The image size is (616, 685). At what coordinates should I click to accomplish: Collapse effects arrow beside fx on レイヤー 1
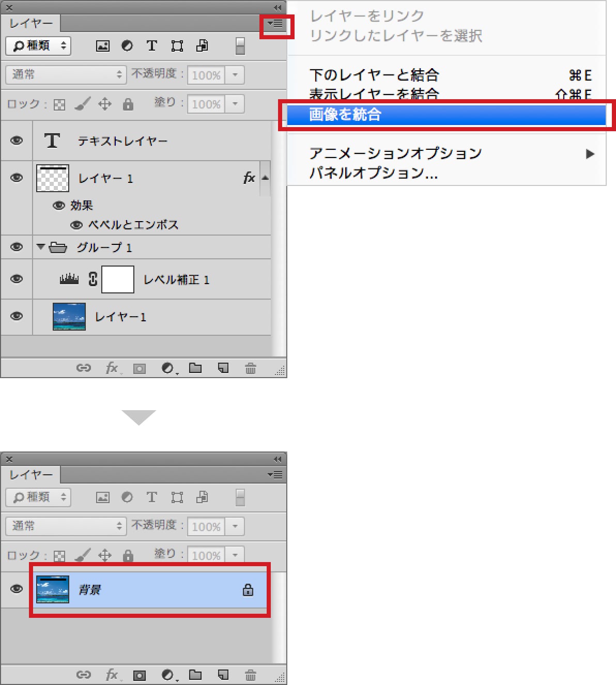pyautogui.click(x=265, y=178)
